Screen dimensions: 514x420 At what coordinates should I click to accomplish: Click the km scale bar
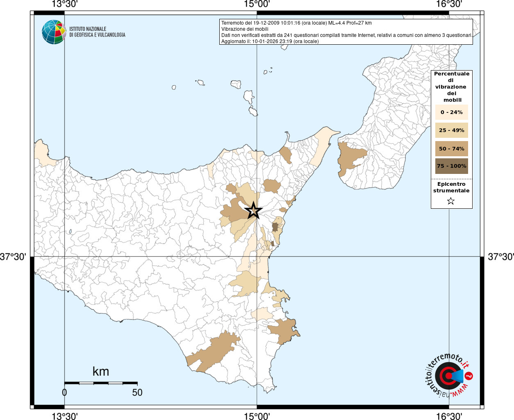coord(101,383)
